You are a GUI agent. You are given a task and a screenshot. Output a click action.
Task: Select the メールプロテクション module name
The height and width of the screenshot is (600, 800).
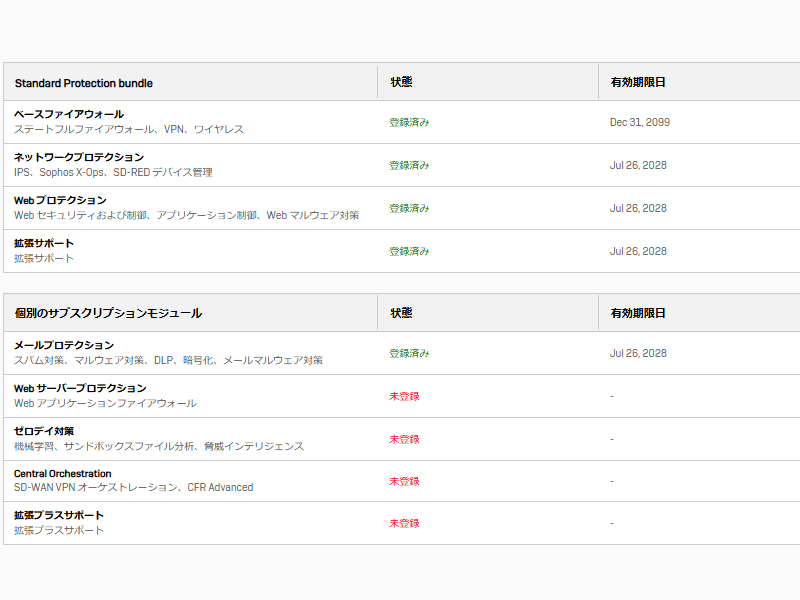pos(64,345)
